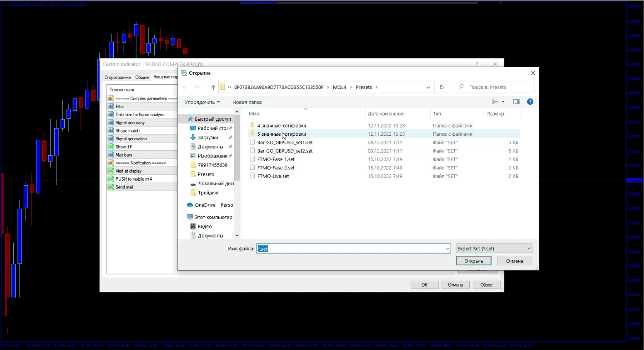Click the Имя файла input field
The width and height of the screenshot is (644, 350).
pyautogui.click(x=353, y=249)
